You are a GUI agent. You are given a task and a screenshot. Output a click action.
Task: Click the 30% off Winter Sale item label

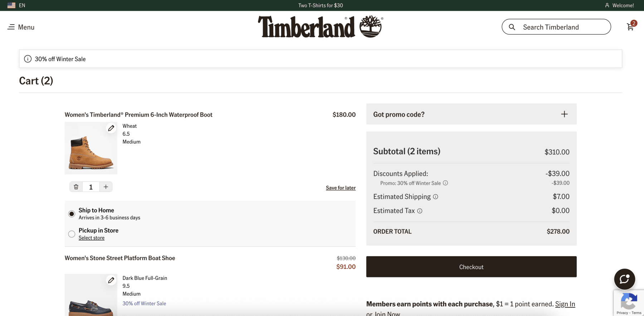coord(144,303)
